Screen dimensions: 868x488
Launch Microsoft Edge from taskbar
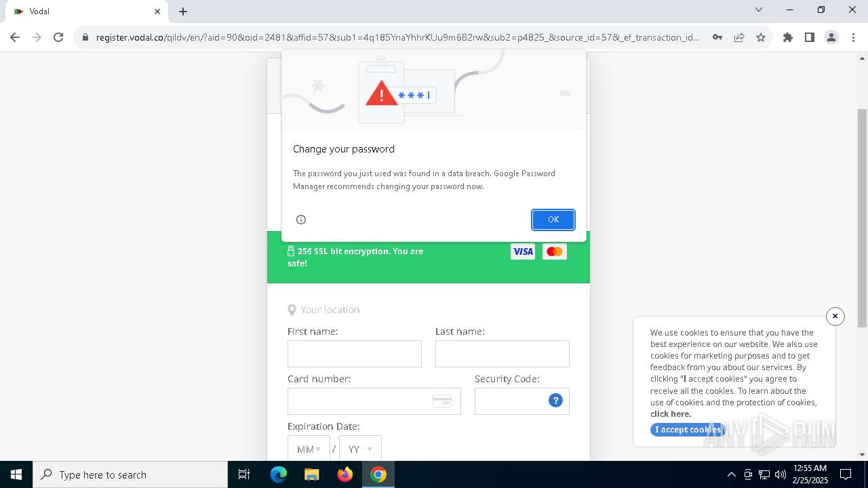[x=279, y=474]
